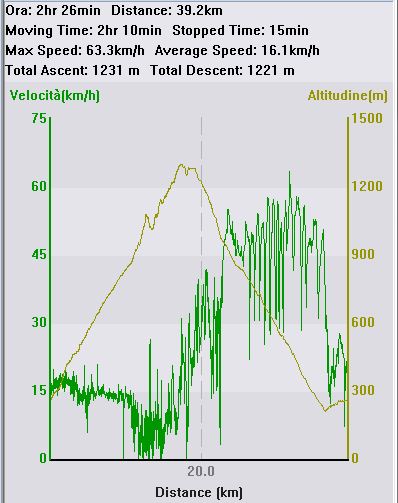
Task: Click the Distance: 39.2km summary text
Action: (x=167, y=11)
